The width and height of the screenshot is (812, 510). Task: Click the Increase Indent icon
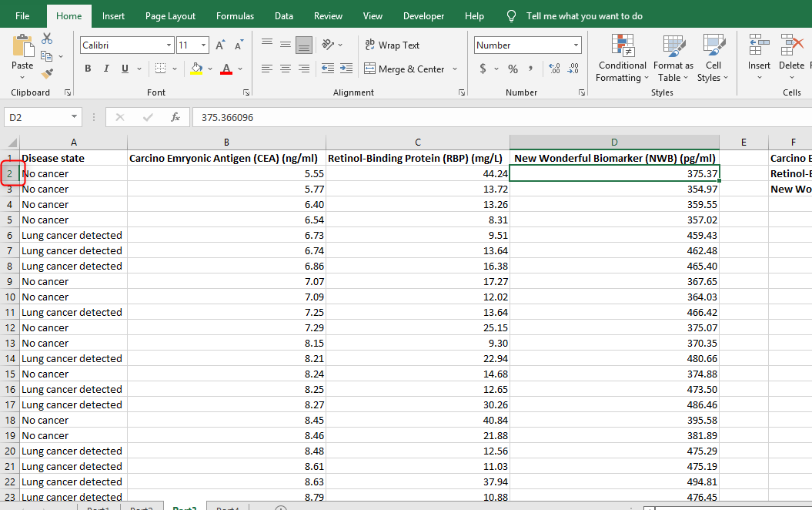point(346,69)
